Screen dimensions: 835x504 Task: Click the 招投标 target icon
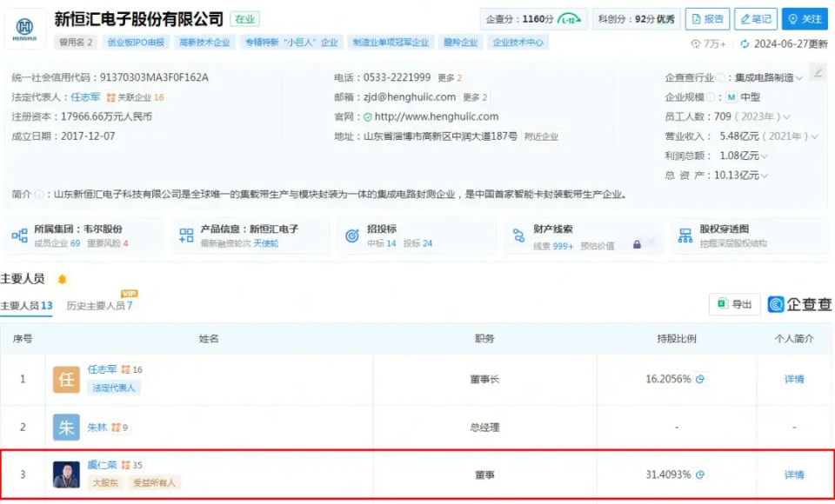(x=352, y=235)
